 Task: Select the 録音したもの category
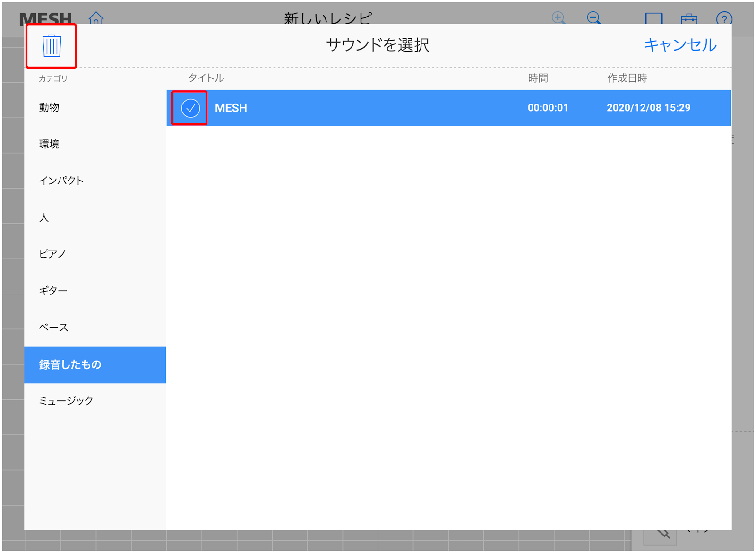tap(94, 365)
